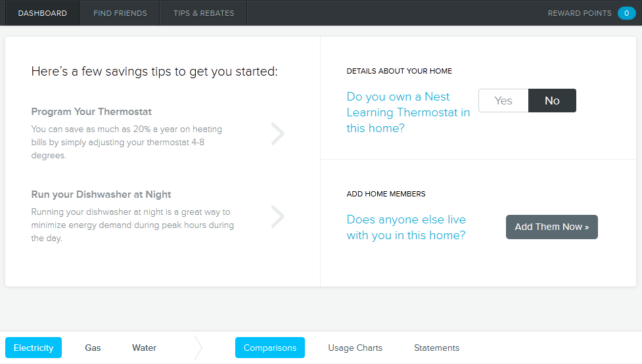The height and width of the screenshot is (364, 642).
Task: Open Run your Dishwasher at Night tip
Action: pos(101,194)
